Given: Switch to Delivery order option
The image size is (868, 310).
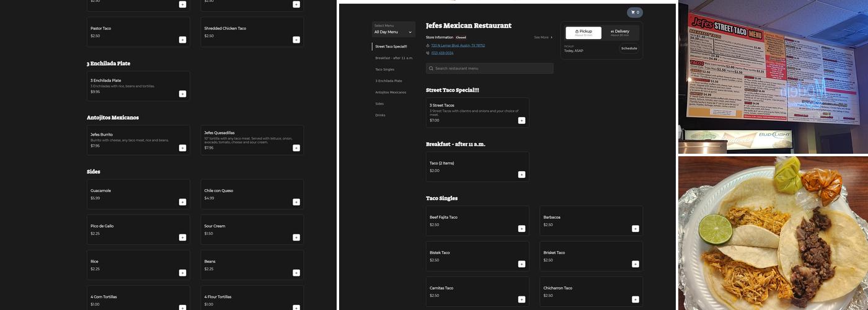Looking at the screenshot, I should click(x=620, y=33).
